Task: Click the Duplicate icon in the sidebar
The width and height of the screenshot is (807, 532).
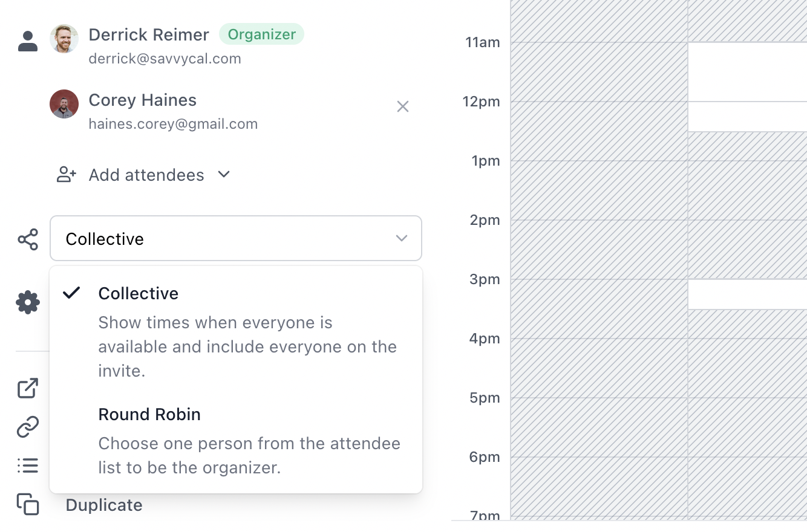Action: click(x=27, y=504)
